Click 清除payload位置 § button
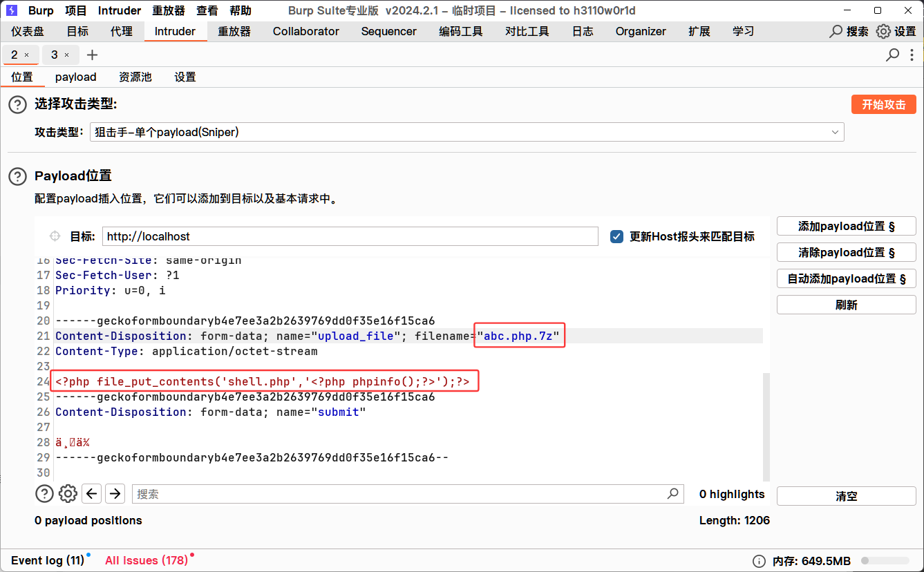 pyautogui.click(x=847, y=252)
